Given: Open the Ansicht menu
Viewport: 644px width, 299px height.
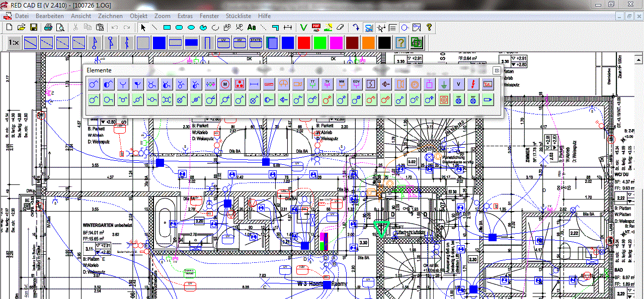Looking at the screenshot, I should pos(81,16).
